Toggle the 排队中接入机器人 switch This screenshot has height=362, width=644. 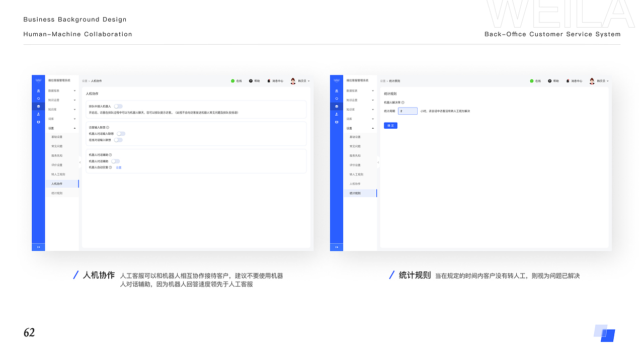tap(118, 107)
